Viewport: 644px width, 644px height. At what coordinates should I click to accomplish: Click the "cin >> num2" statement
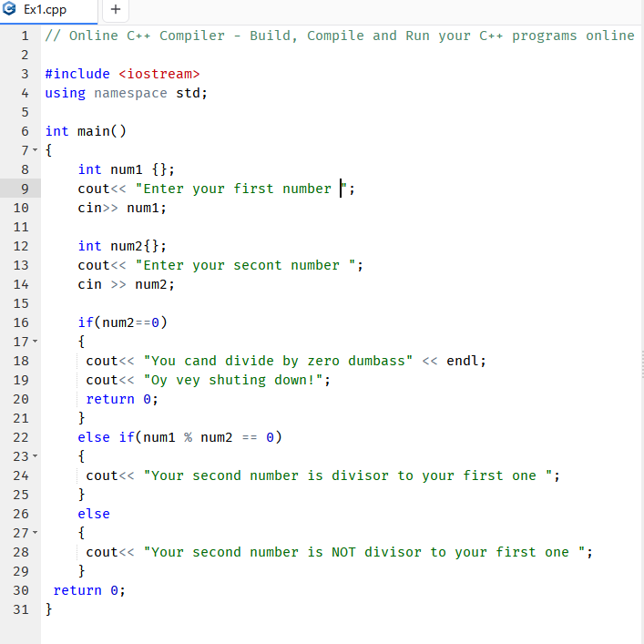pos(126,284)
